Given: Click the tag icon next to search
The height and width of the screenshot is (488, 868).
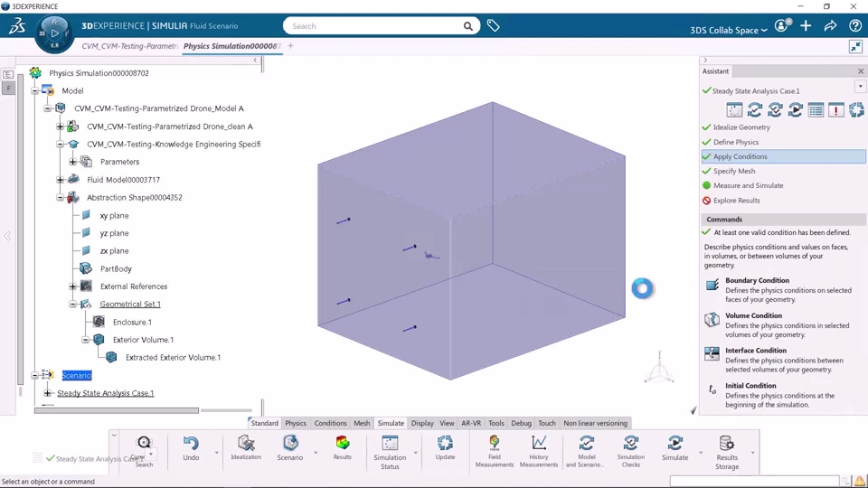Looking at the screenshot, I should pyautogui.click(x=494, y=25).
